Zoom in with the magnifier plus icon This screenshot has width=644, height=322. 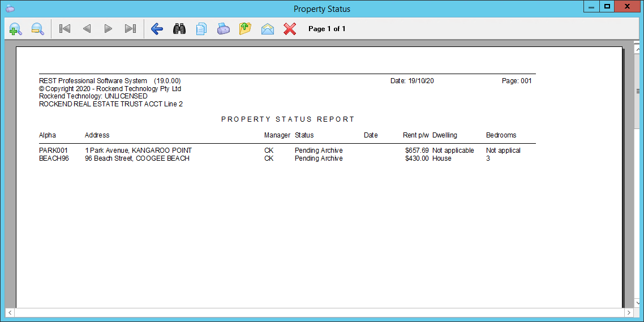click(16, 29)
